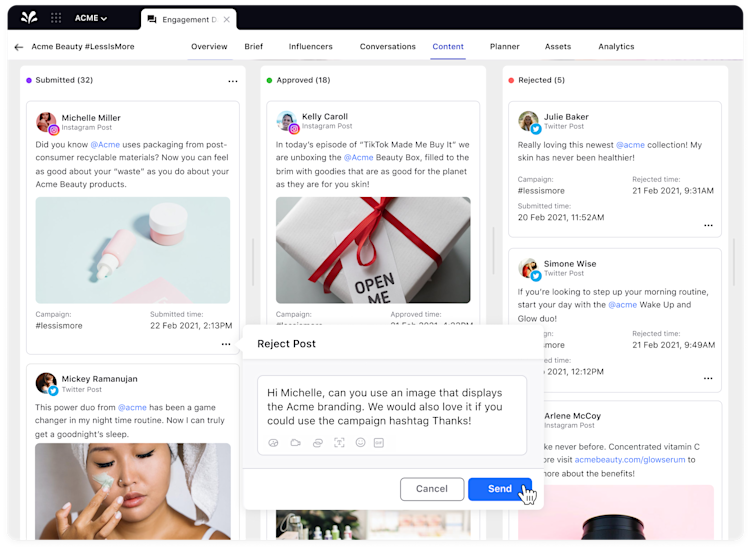Click Michelle Miller's profile avatar
This screenshot has height=549, width=750.
click(x=46, y=122)
